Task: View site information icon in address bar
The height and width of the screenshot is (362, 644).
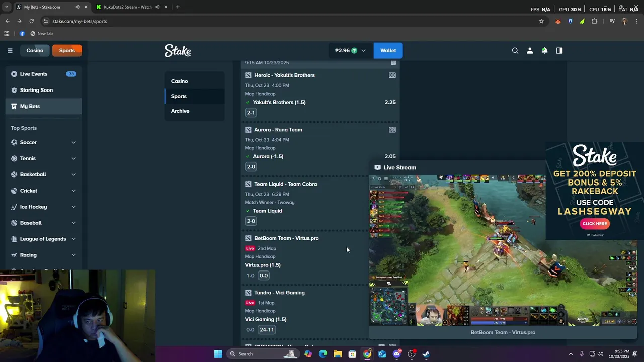Action: click(46, 21)
